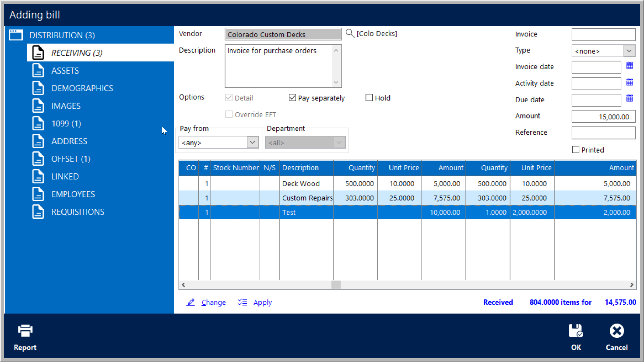
Task: Click the Distribution window icon
Action: click(x=16, y=35)
